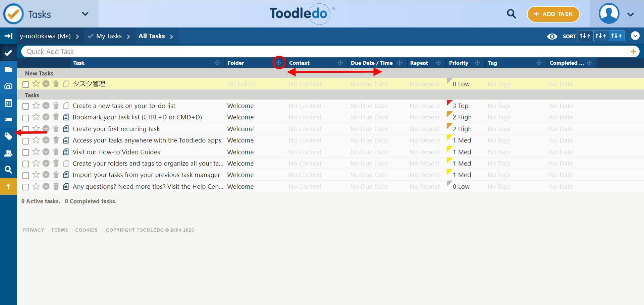Click 'No Repeat' on the 'Visit our How-to' row
The image size is (644, 305).
pos(425,152)
